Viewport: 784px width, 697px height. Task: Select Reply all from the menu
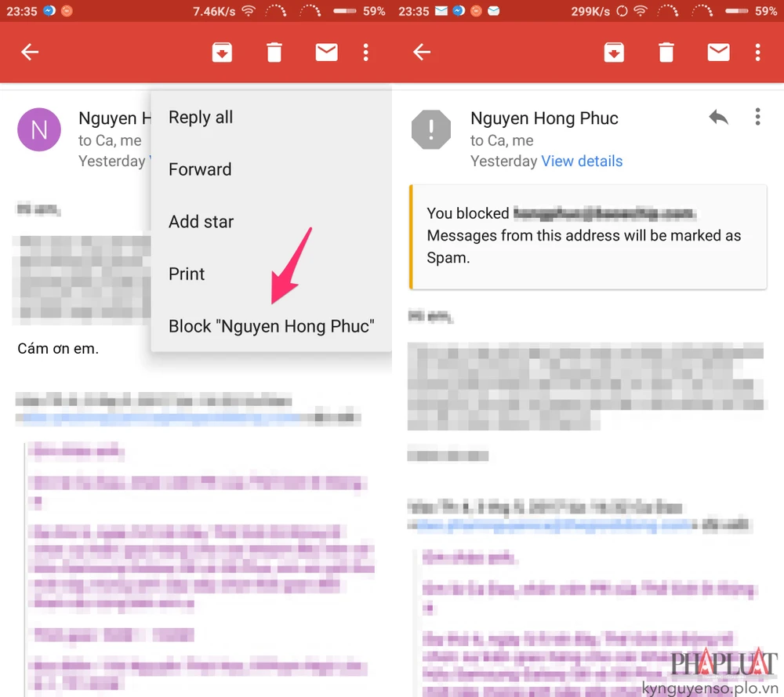[201, 118]
